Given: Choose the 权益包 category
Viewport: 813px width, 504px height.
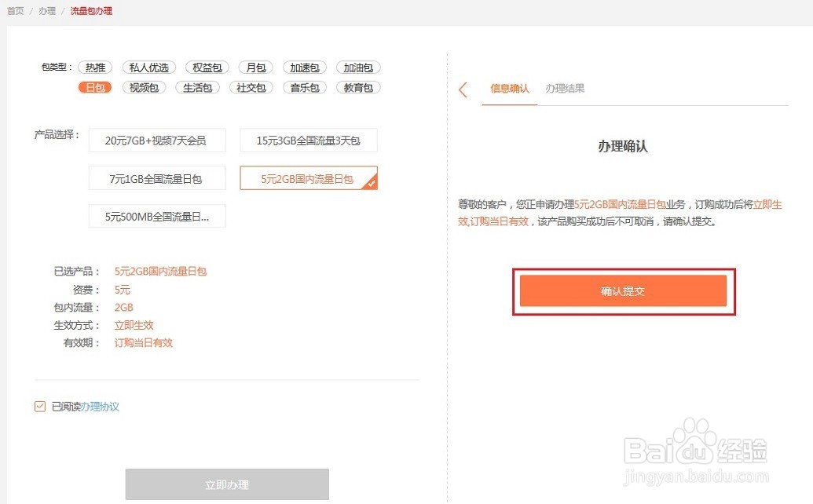Looking at the screenshot, I should click(206, 67).
